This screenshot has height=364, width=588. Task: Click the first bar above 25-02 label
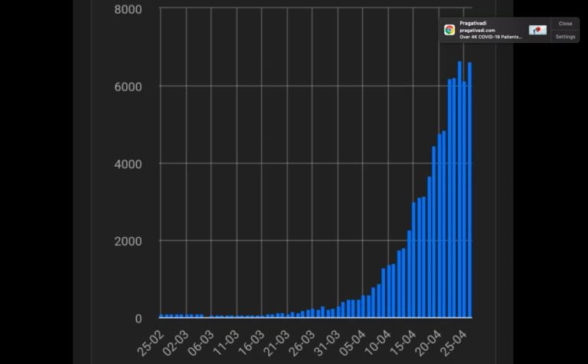pos(162,315)
